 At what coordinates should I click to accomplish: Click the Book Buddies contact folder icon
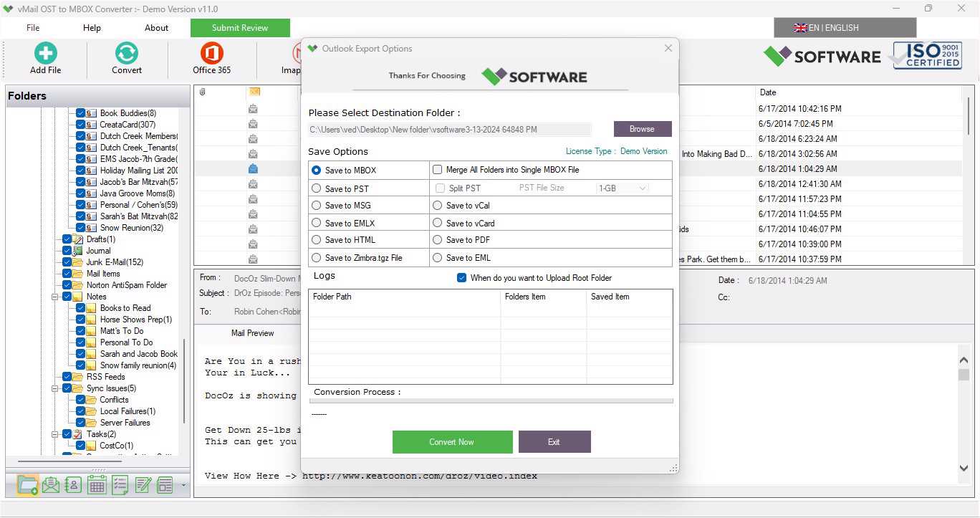(92, 113)
